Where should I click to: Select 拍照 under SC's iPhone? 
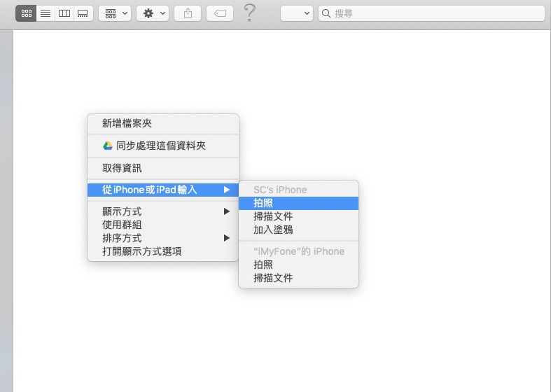299,203
